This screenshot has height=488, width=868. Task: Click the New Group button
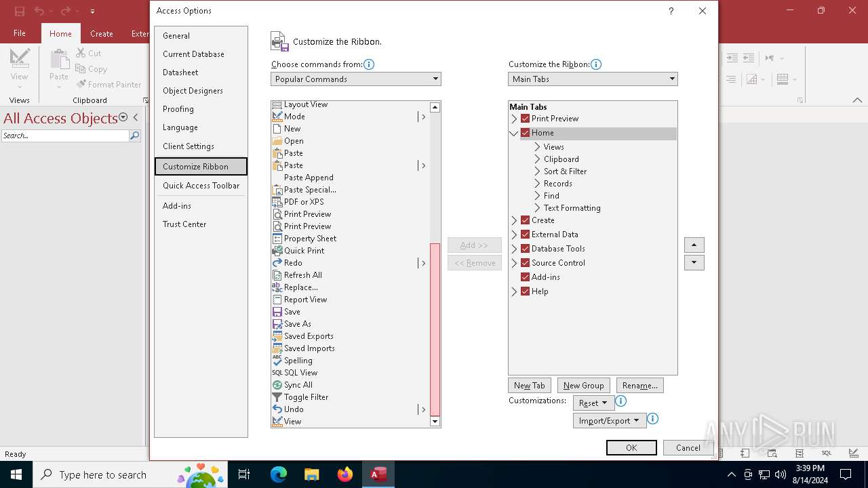pos(583,385)
